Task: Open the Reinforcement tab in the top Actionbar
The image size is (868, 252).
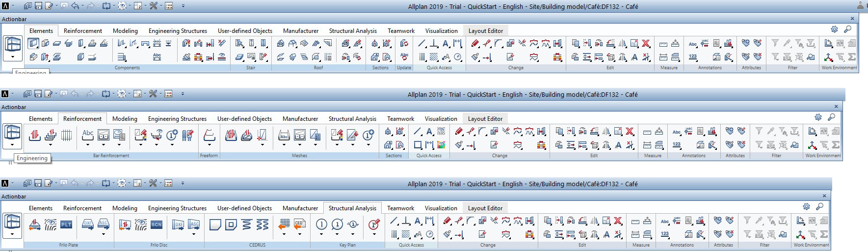Action: point(83,31)
